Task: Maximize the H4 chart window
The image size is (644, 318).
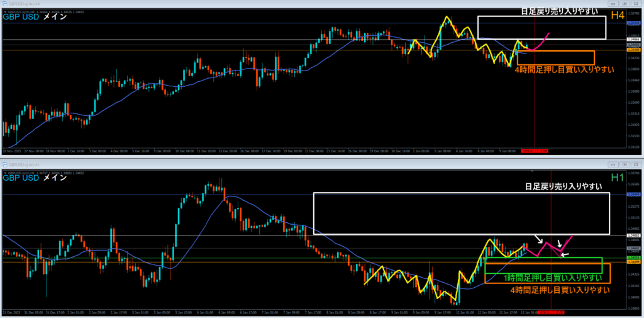Action: (625, 3)
